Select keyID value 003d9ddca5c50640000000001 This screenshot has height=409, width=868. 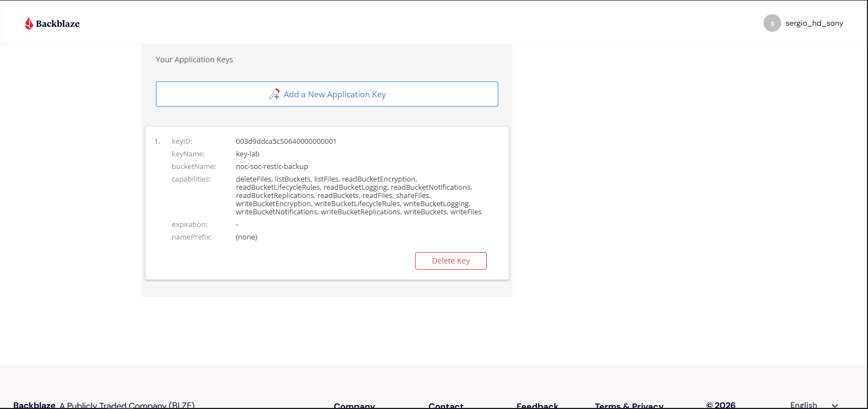click(x=286, y=141)
